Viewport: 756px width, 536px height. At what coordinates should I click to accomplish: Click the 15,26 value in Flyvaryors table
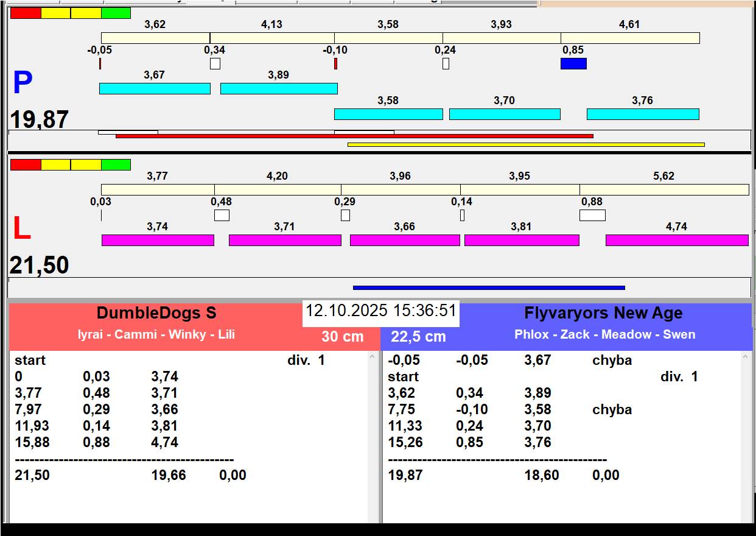pos(405,442)
